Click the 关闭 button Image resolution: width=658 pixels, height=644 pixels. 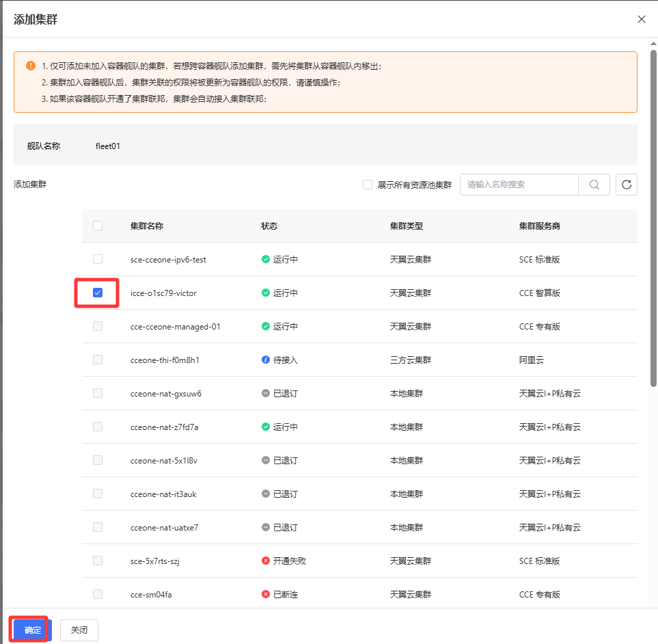click(79, 630)
